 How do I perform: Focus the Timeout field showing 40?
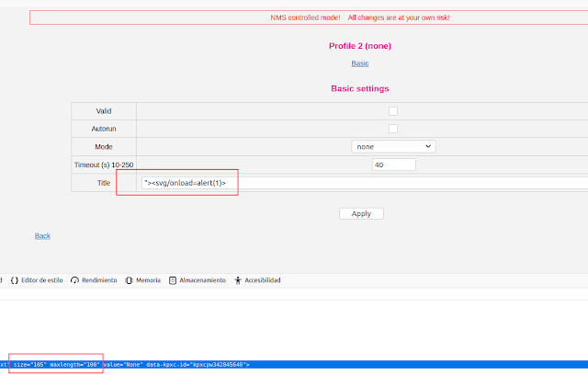click(x=394, y=165)
